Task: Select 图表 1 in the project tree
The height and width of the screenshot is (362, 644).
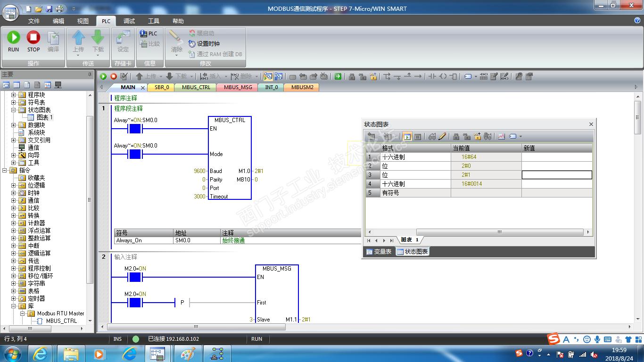Action: coord(45,117)
